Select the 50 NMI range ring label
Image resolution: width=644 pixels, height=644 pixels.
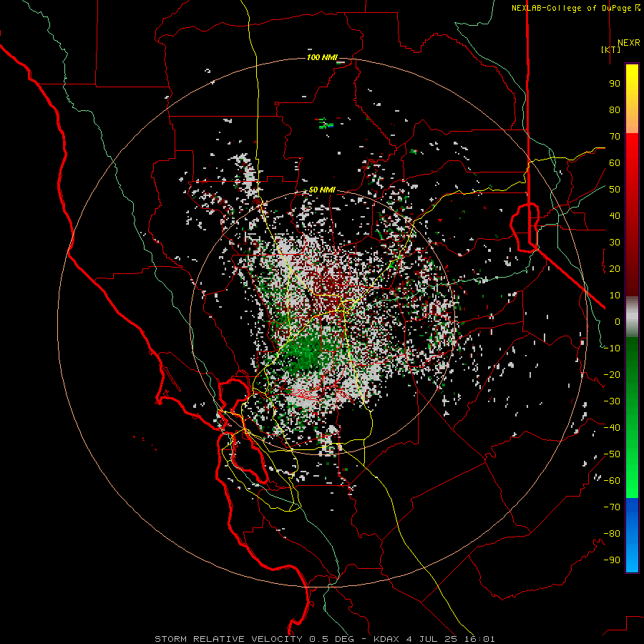pyautogui.click(x=322, y=190)
